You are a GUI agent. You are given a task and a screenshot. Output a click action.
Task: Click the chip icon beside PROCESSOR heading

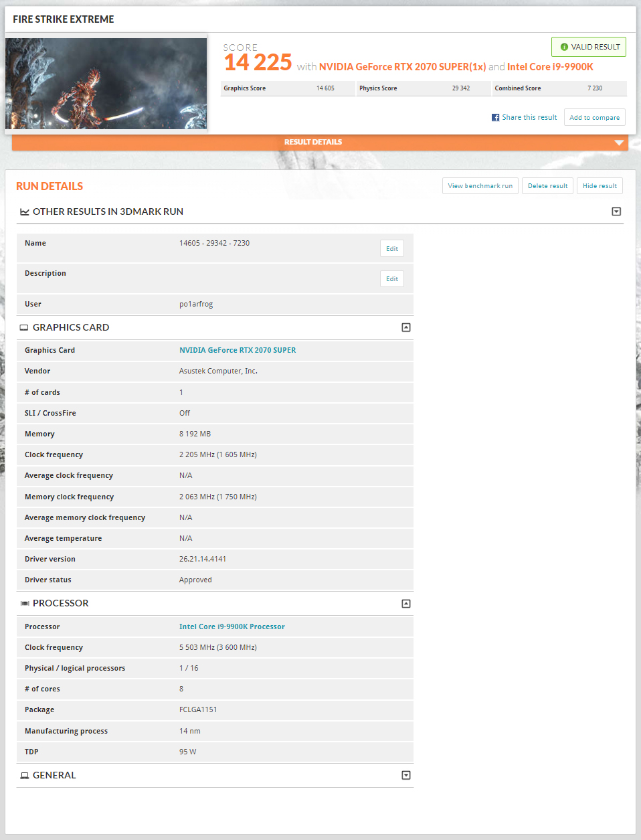[25, 603]
